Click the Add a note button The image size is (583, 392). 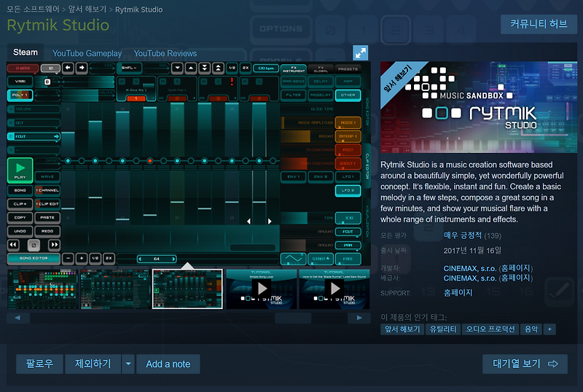(168, 364)
